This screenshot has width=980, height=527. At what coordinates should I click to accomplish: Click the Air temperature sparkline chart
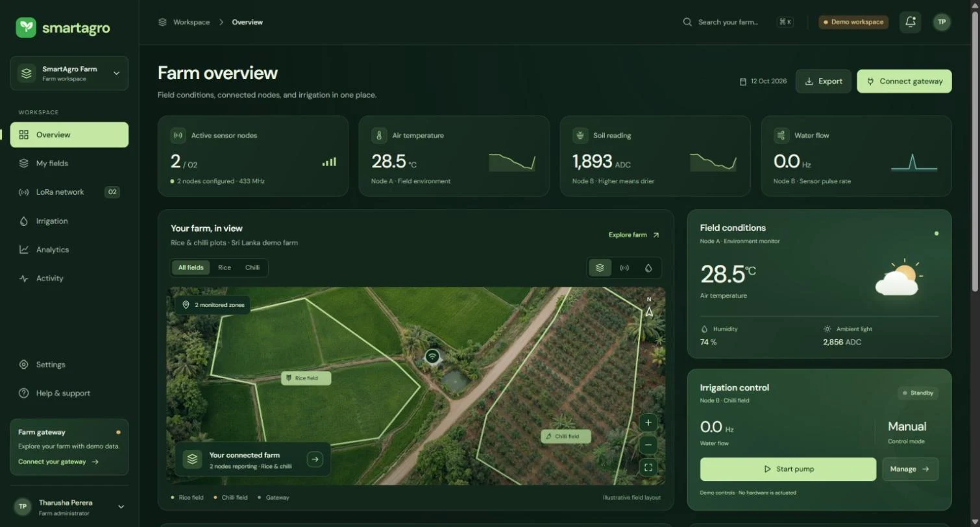coord(512,162)
